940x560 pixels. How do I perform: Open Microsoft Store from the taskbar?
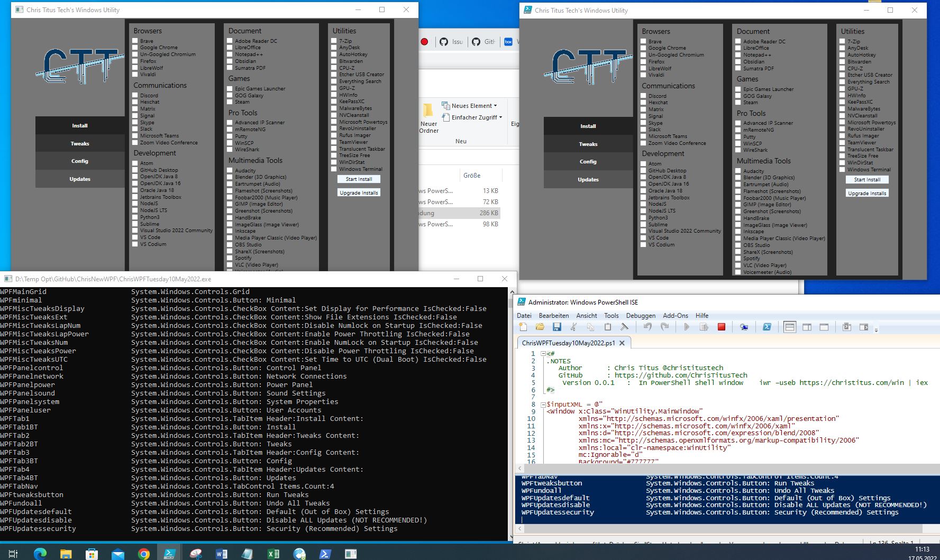92,554
